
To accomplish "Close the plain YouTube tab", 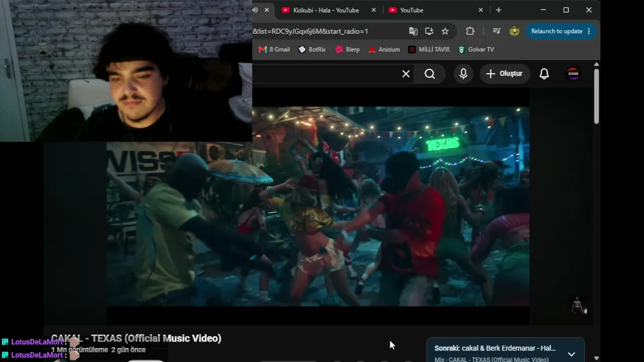I will [480, 10].
